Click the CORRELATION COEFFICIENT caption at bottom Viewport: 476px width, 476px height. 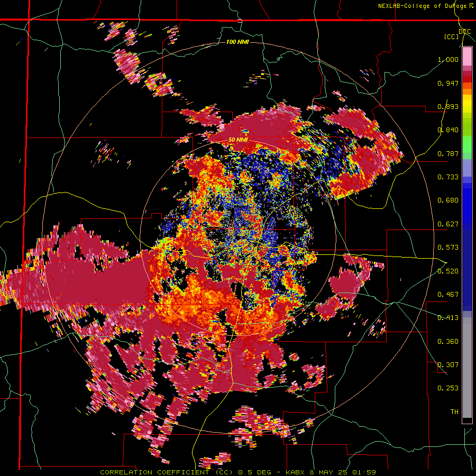238,472
